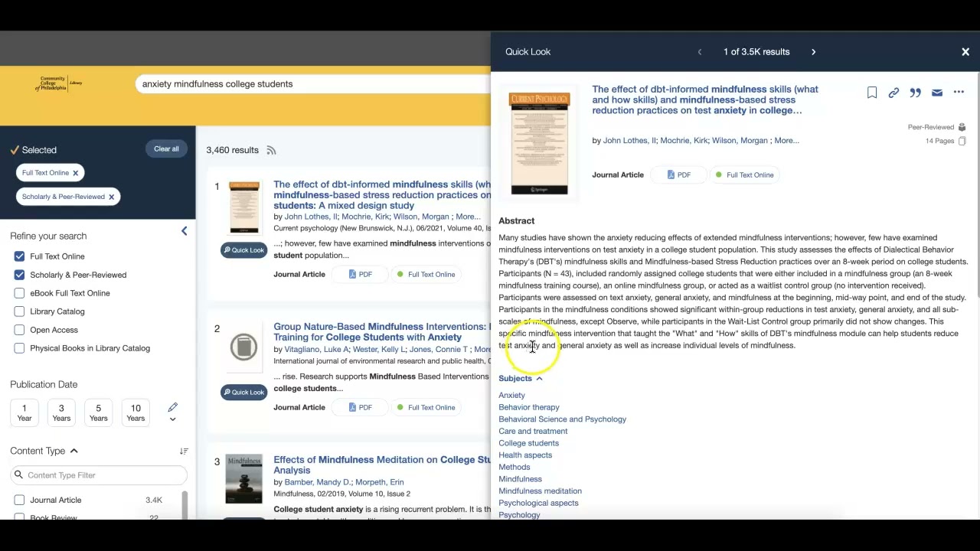Open Health aspects subject link

pyautogui.click(x=525, y=455)
